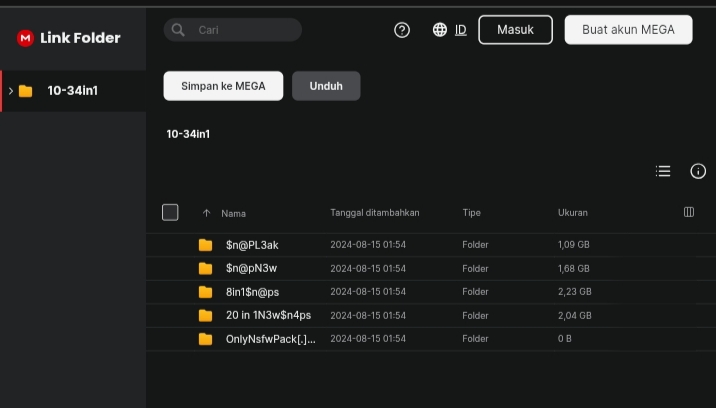Viewport: 716px width, 408px height.
Task: Click the globe language icon
Action: tap(440, 30)
